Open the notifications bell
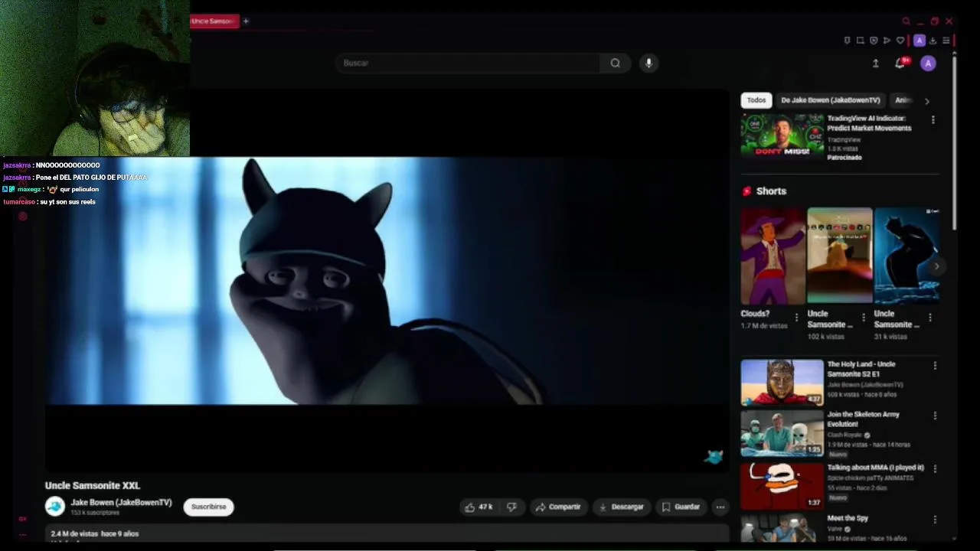 tap(900, 64)
